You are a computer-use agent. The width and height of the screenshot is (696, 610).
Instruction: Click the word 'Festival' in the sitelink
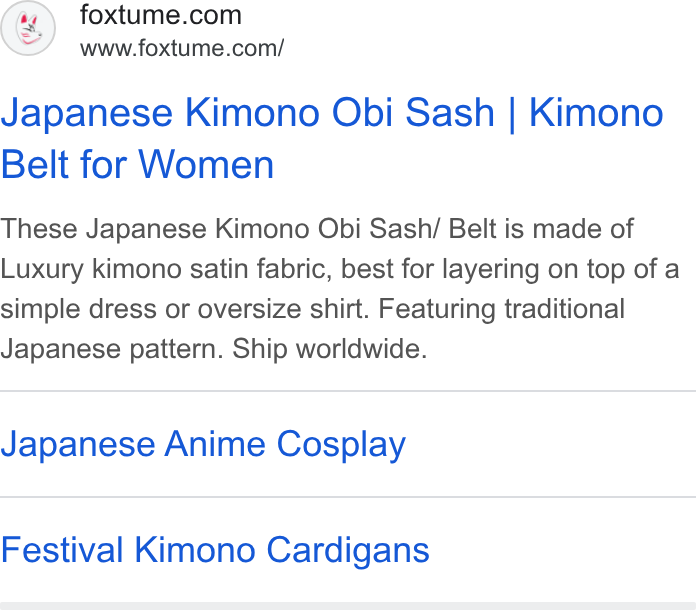click(x=62, y=550)
